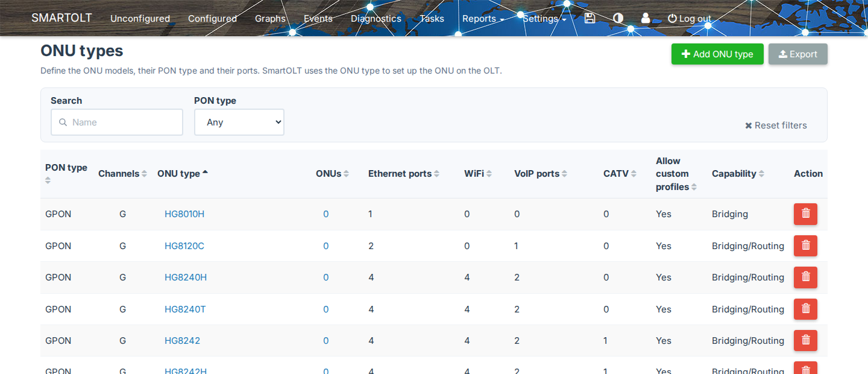Expand the Settings menu
This screenshot has height=374, width=868.
click(544, 19)
